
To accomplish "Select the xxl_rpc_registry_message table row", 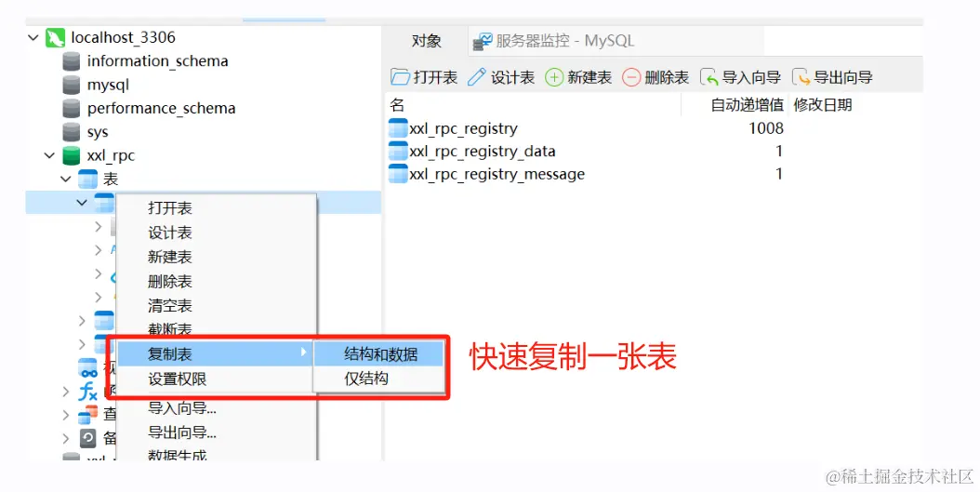I will (587, 174).
